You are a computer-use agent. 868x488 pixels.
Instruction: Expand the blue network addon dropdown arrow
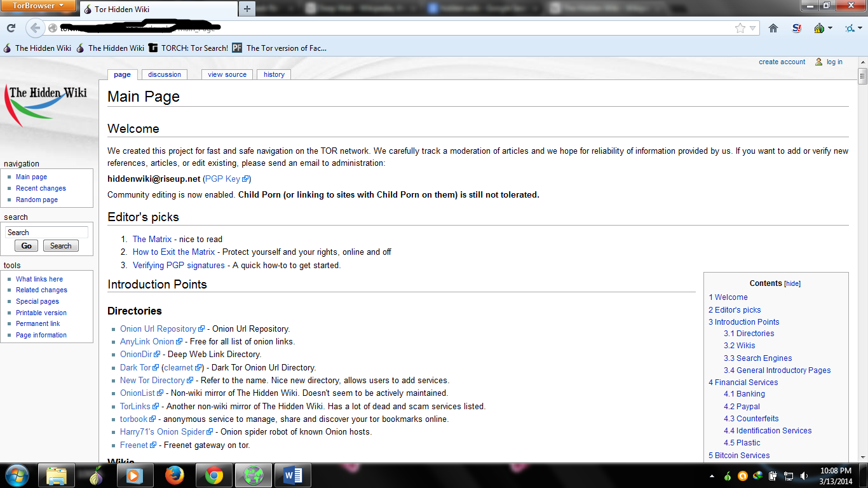point(860,28)
